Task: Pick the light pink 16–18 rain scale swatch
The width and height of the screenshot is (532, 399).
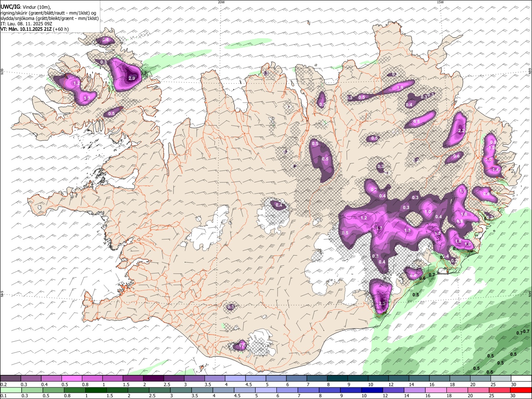Action: 435,390
